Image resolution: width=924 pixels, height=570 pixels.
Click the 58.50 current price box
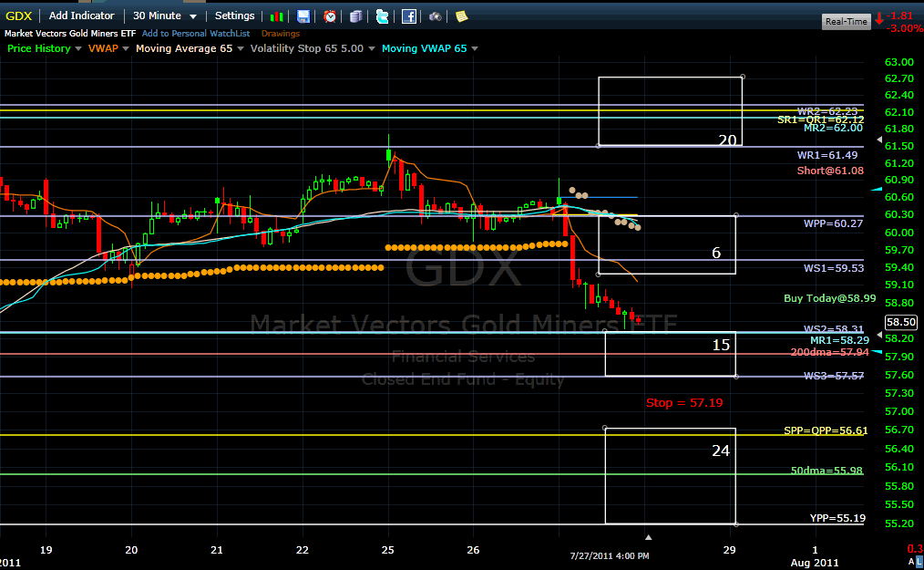point(901,322)
